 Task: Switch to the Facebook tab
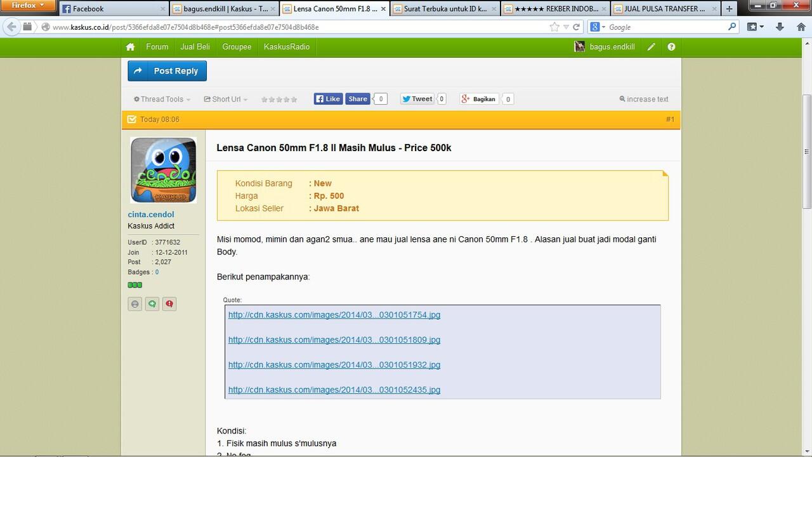114,9
